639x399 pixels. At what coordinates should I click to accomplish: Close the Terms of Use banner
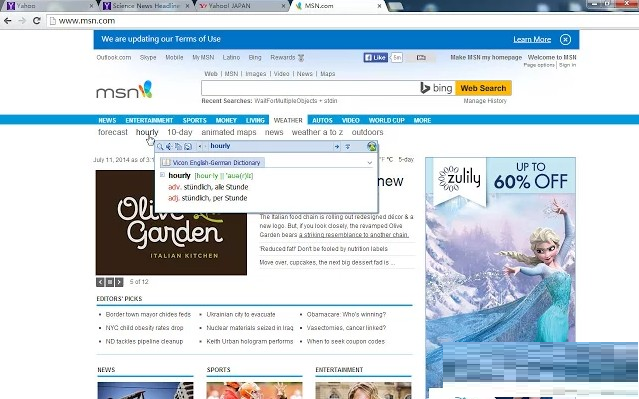[565, 40]
